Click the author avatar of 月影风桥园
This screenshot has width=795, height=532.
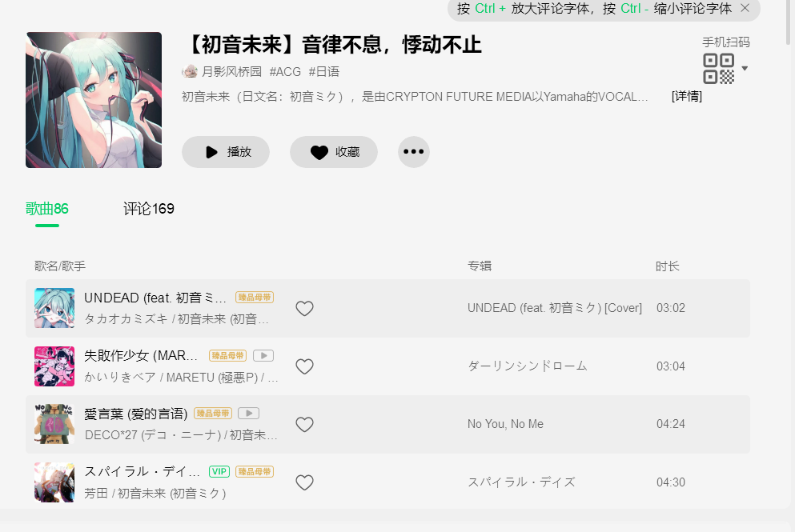(x=190, y=71)
